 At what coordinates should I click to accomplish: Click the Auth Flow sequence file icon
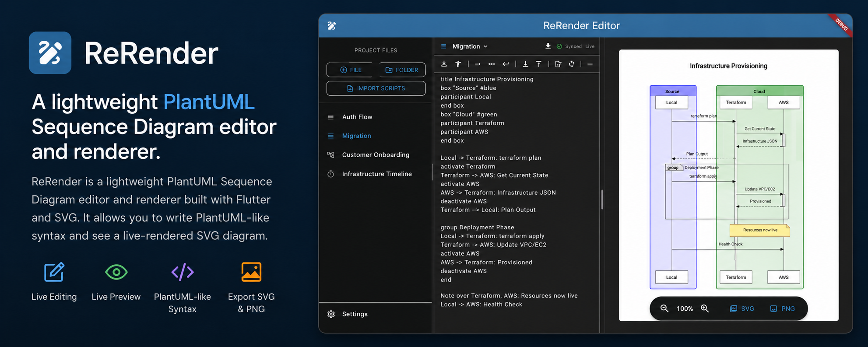(330, 117)
